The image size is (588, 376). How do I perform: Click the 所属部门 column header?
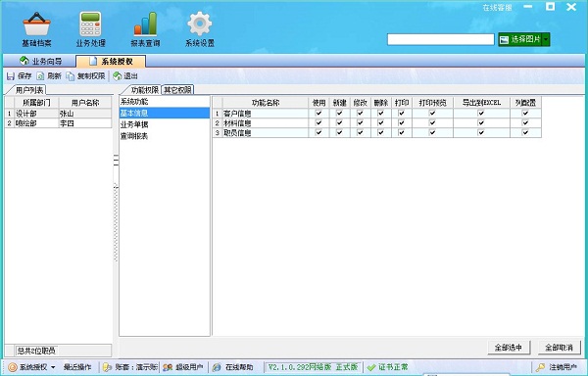click(x=36, y=103)
